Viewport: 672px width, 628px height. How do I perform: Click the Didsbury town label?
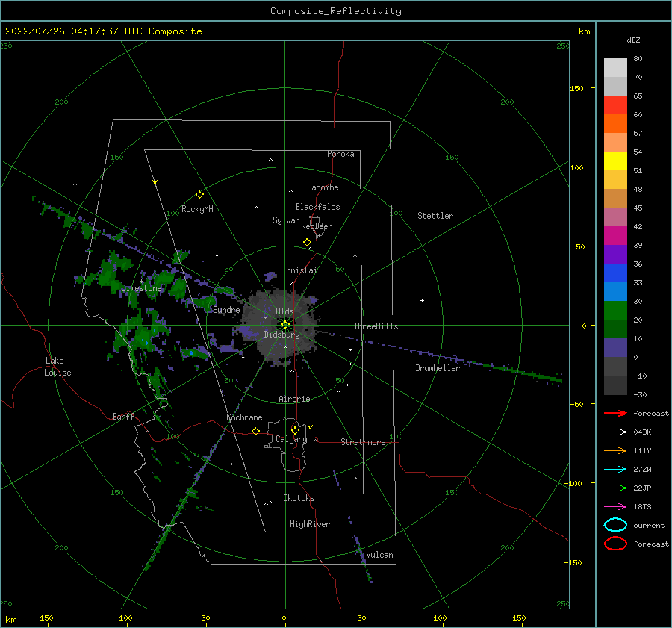coord(282,335)
